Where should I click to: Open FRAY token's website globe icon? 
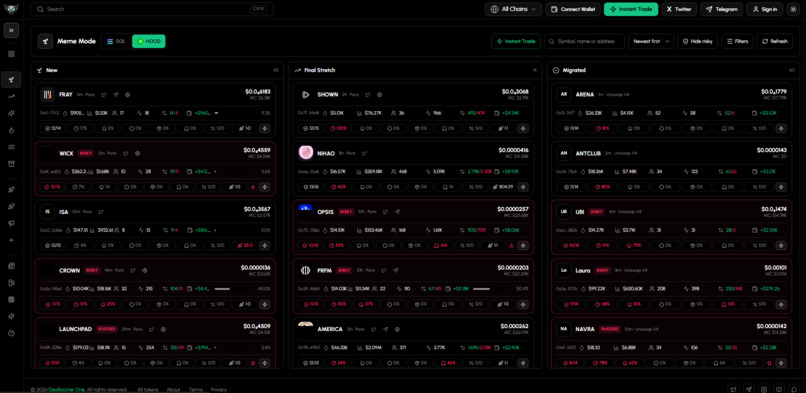coord(127,95)
